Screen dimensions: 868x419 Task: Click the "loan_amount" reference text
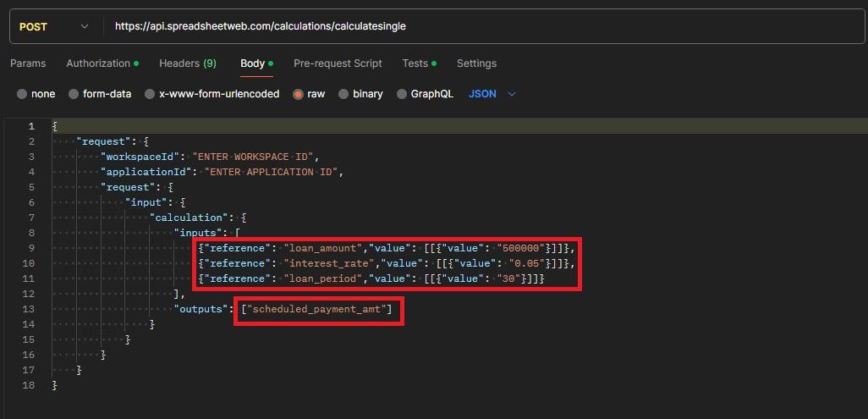pos(322,248)
